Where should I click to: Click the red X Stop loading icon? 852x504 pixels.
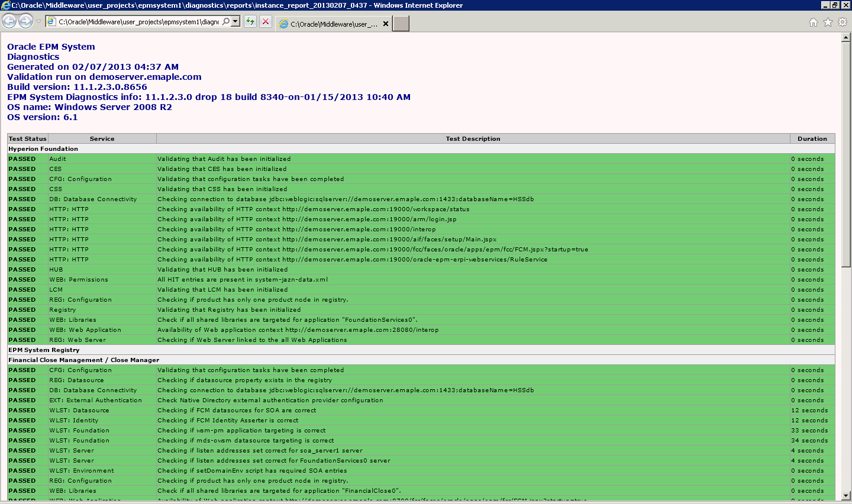tap(266, 22)
